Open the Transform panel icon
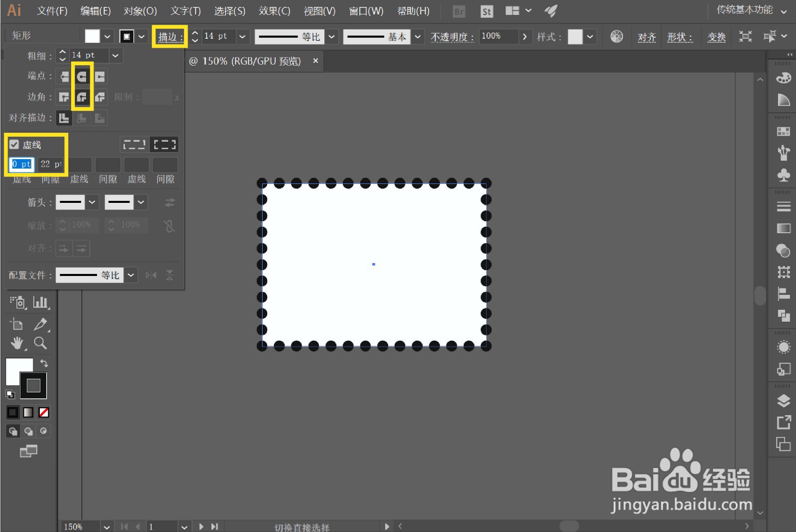Screen dimensions: 796x532 click(x=784, y=272)
